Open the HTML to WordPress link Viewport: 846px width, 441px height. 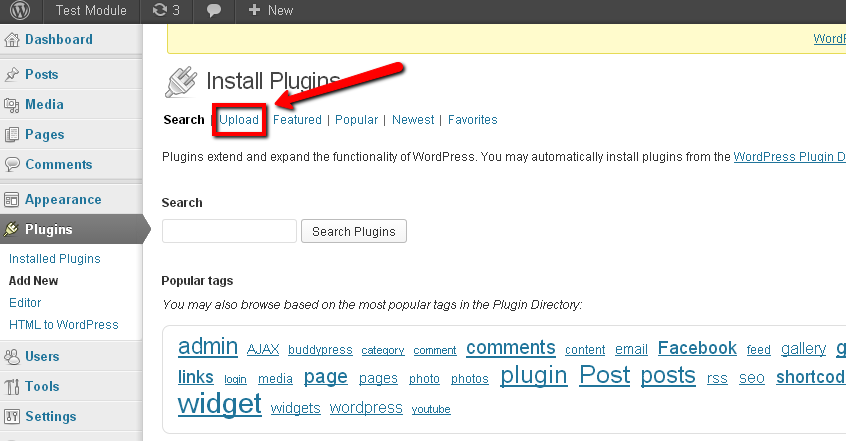pyautogui.click(x=64, y=325)
